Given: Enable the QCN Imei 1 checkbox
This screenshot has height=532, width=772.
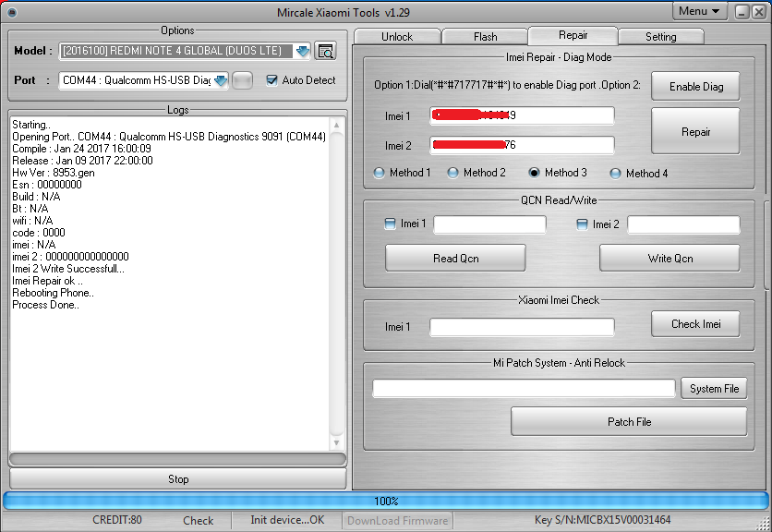Looking at the screenshot, I should 390,224.
